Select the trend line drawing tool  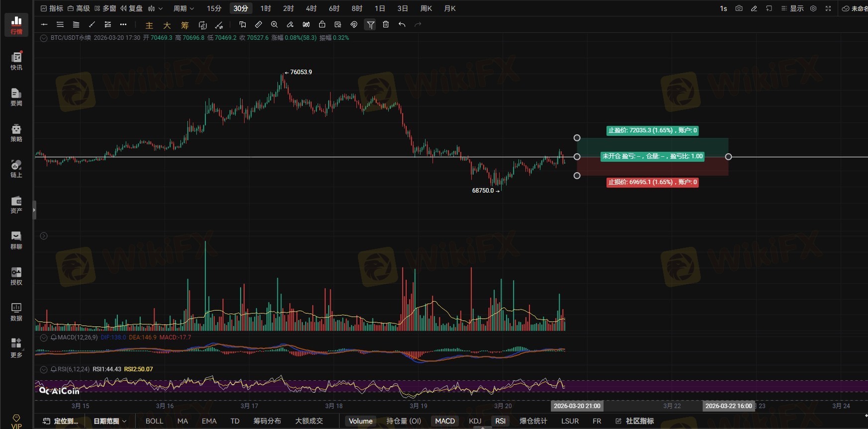click(92, 24)
